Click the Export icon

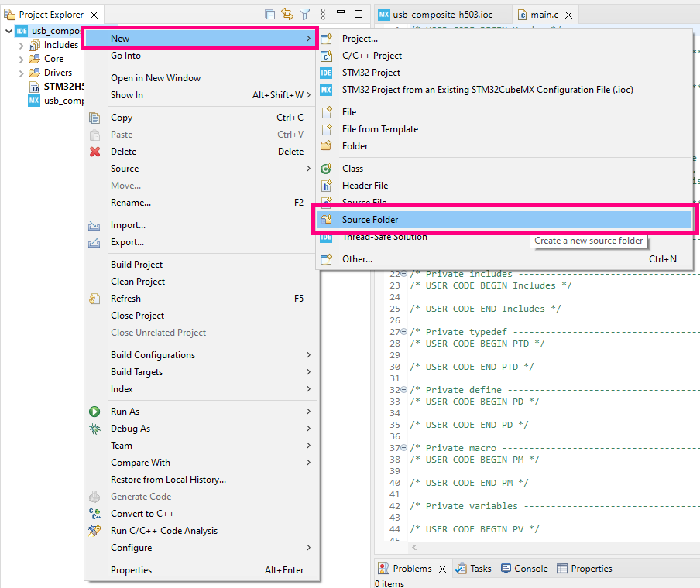pyautogui.click(x=94, y=243)
